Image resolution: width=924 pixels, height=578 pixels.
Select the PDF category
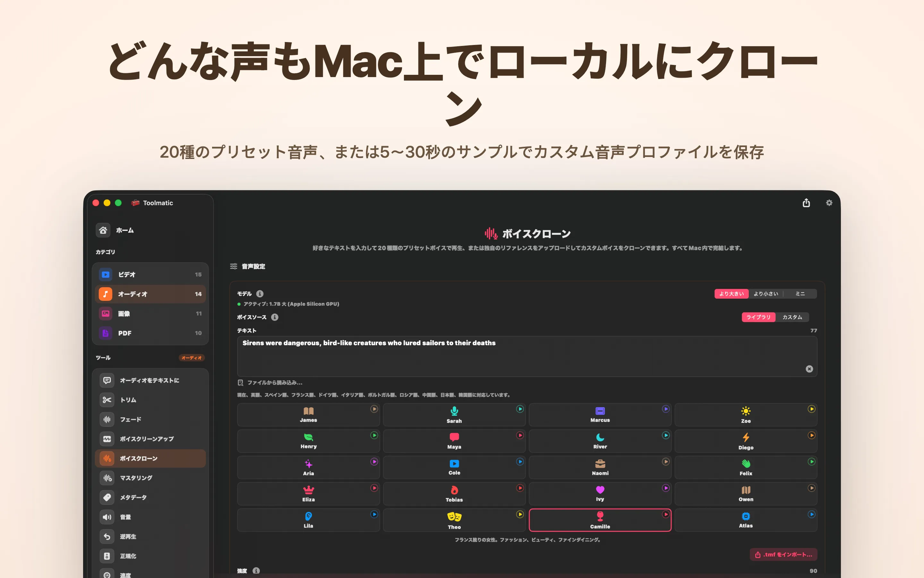pos(150,333)
